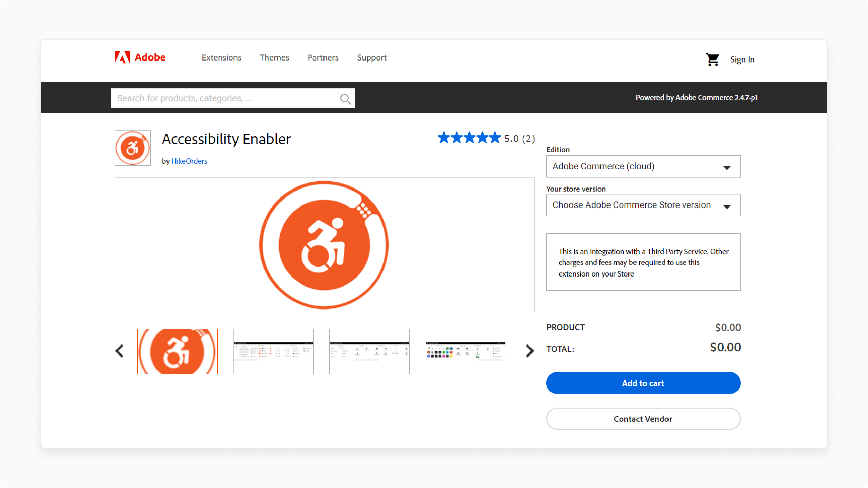Viewport: 868px width, 488px height.
Task: Go to next gallery thumbnail arrow
Action: [x=530, y=351]
